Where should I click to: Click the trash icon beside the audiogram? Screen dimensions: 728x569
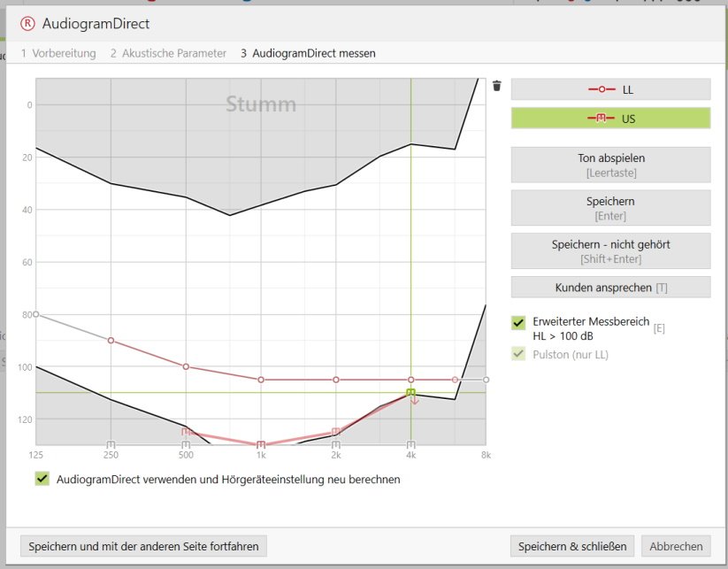click(x=497, y=85)
